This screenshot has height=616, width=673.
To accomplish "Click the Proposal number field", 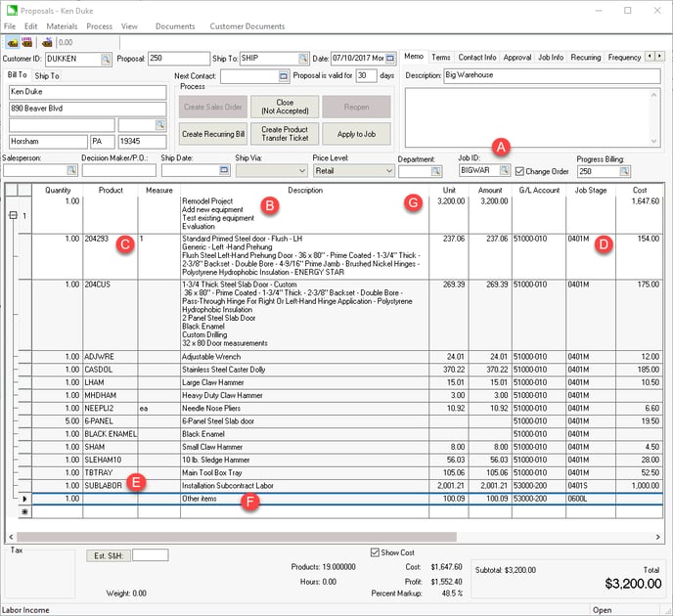I will pos(179,59).
